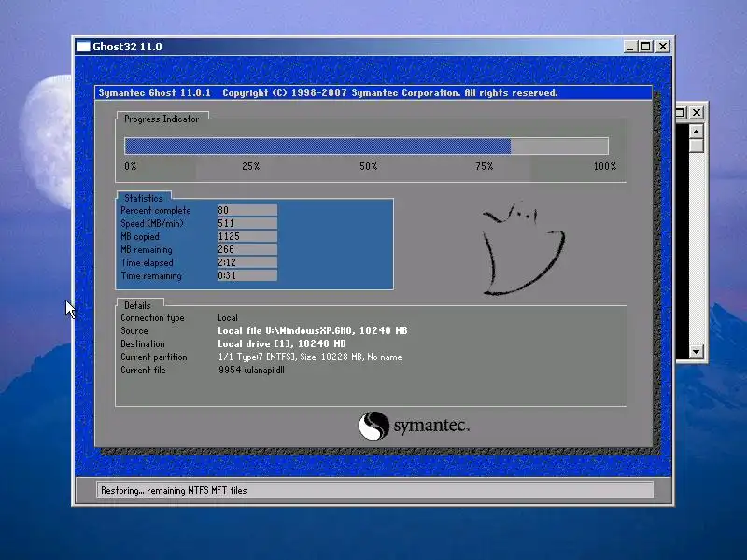Click the Details group label
The width and height of the screenshot is (747, 560).
[137, 306]
